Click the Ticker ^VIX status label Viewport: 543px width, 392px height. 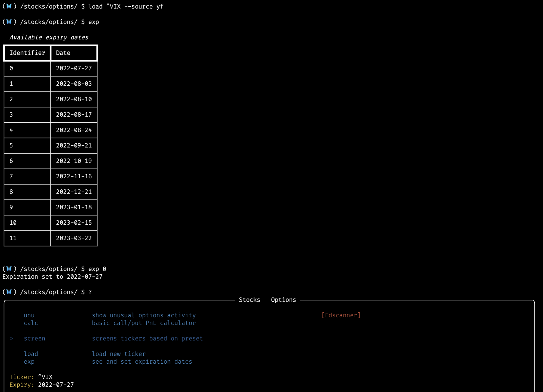click(31, 377)
